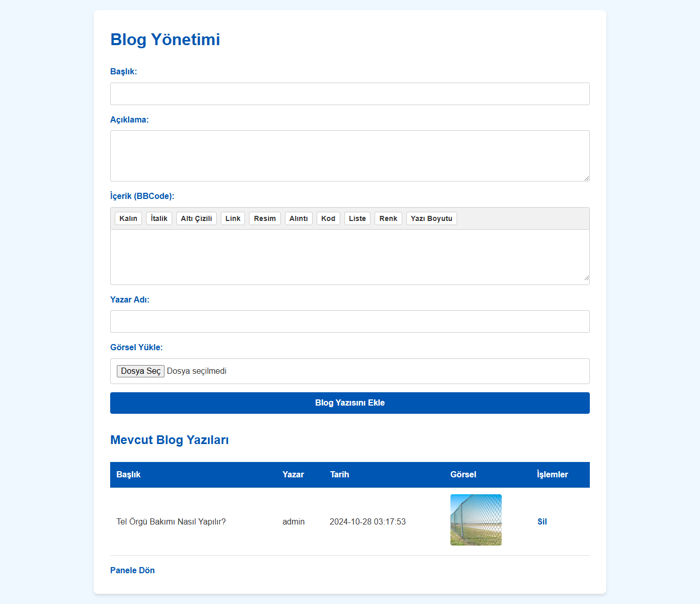Click the Açıklama textarea resize handle

point(586,178)
